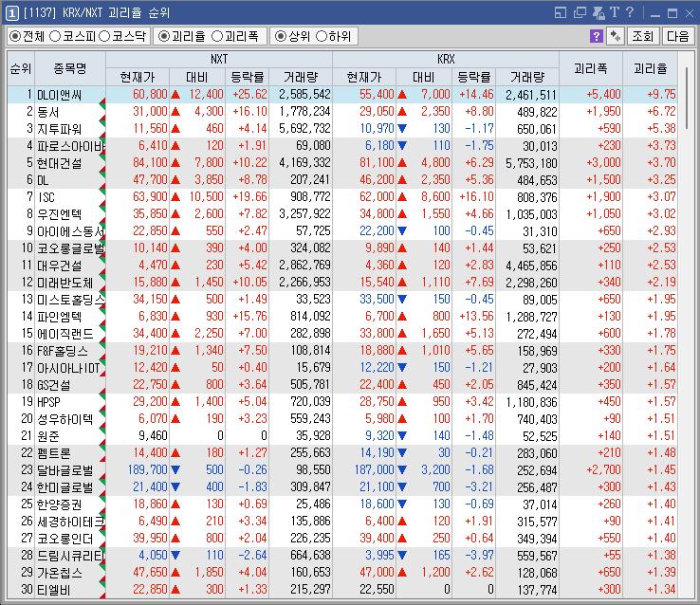
Task: Click the 괴리폭 column header
Action: pyautogui.click(x=591, y=68)
